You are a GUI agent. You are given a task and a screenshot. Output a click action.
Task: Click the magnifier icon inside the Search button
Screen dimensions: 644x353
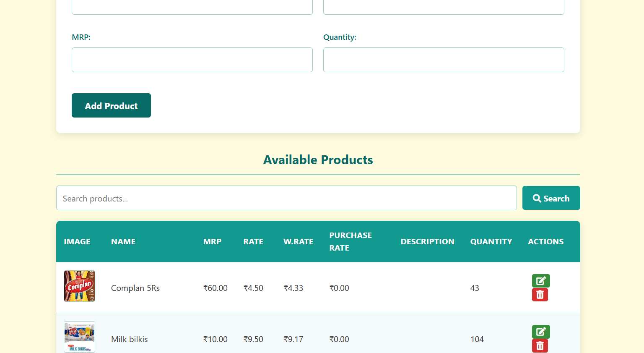pos(537,198)
